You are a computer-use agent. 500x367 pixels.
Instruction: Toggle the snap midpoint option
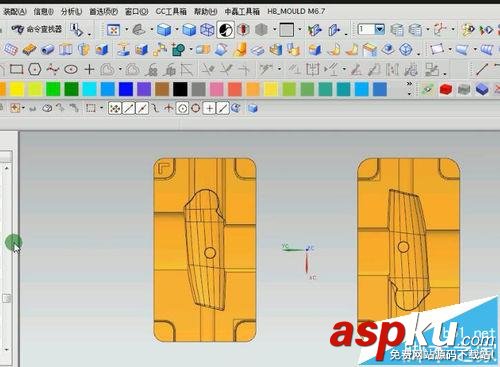142,108
